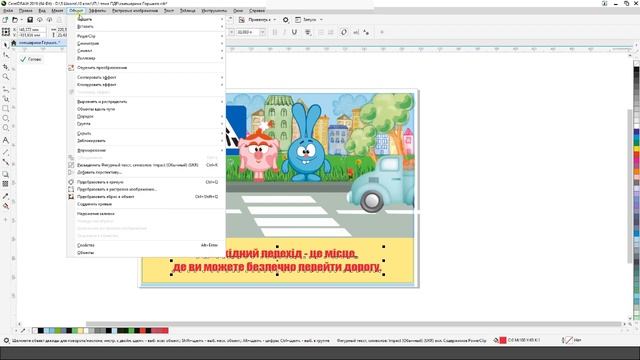Open Text properties icon in property bar
Image resolution: width=640 pixels, height=360 pixels.
tap(344, 32)
